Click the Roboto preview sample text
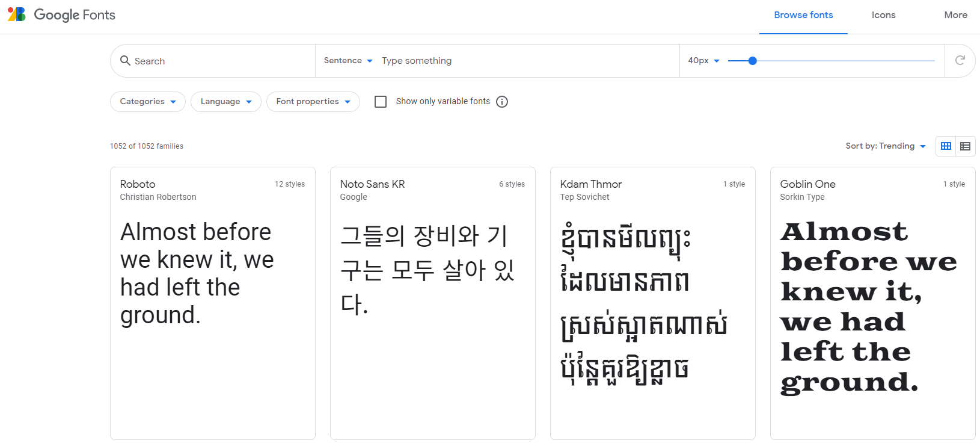Image resolution: width=980 pixels, height=443 pixels. (x=197, y=274)
